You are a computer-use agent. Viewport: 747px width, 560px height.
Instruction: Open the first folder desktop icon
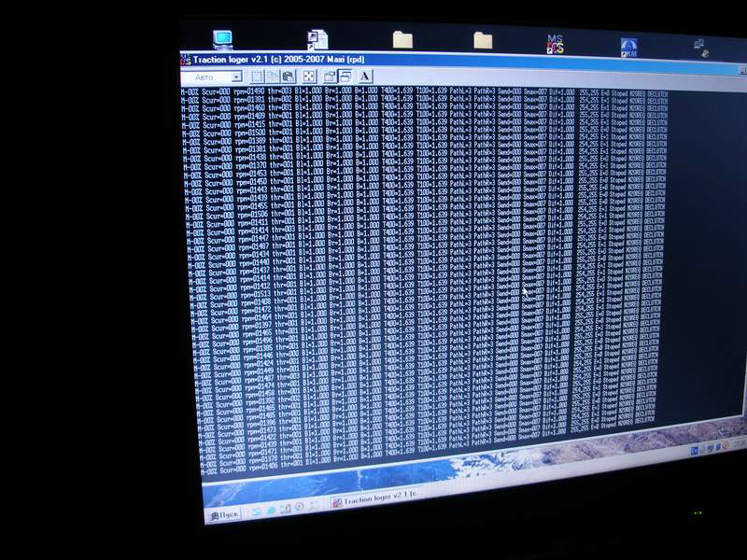point(402,39)
